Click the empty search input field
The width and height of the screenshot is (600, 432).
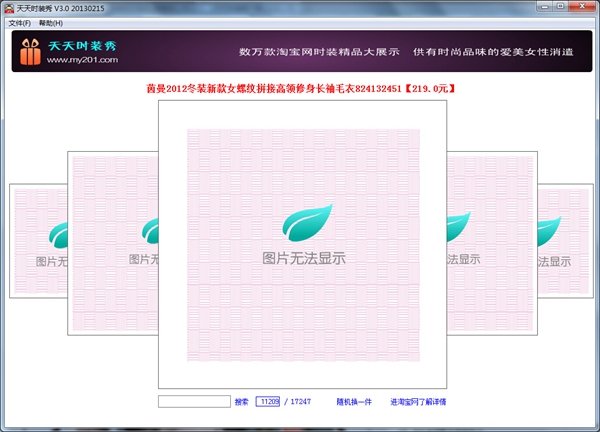point(194,401)
